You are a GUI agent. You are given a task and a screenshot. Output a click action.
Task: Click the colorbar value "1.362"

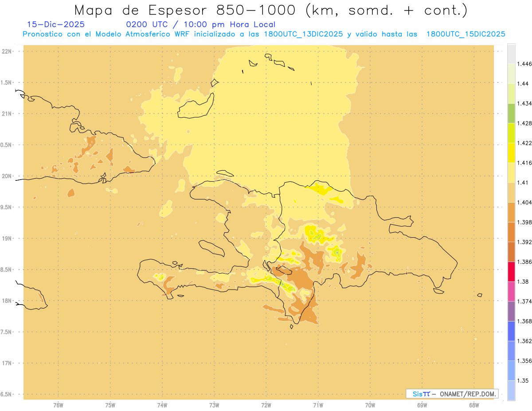click(525, 341)
